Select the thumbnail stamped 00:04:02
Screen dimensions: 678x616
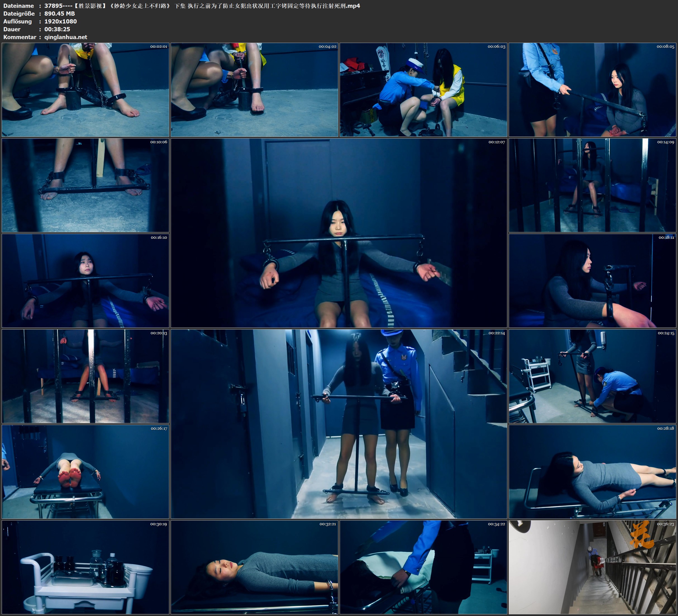pos(254,90)
